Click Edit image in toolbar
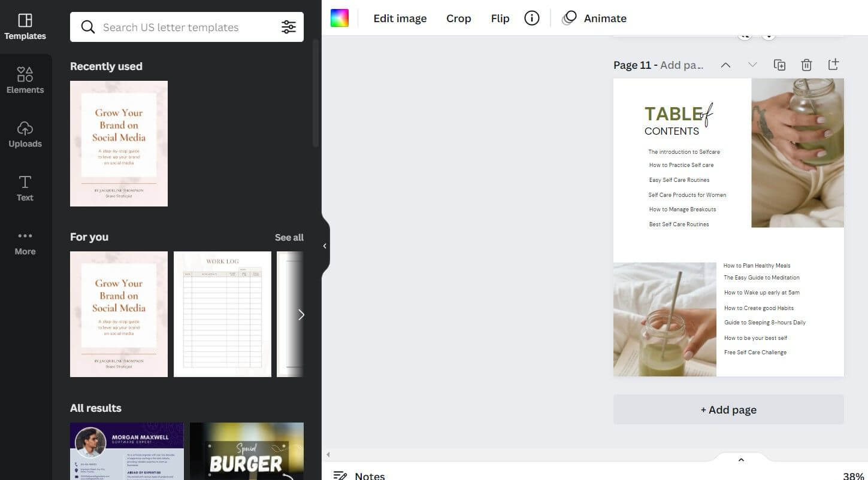The width and height of the screenshot is (868, 480). [400, 19]
